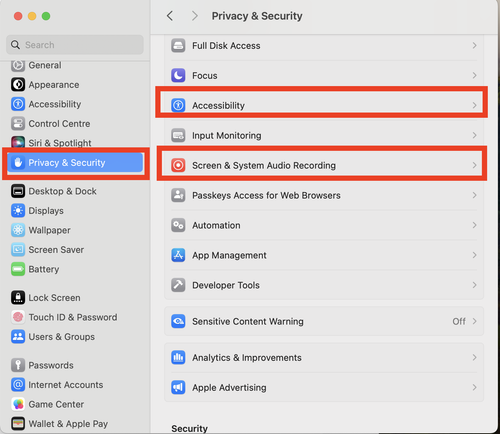The width and height of the screenshot is (500, 434).
Task: Open Sensitive Content Warning Off setting
Action: [465, 321]
